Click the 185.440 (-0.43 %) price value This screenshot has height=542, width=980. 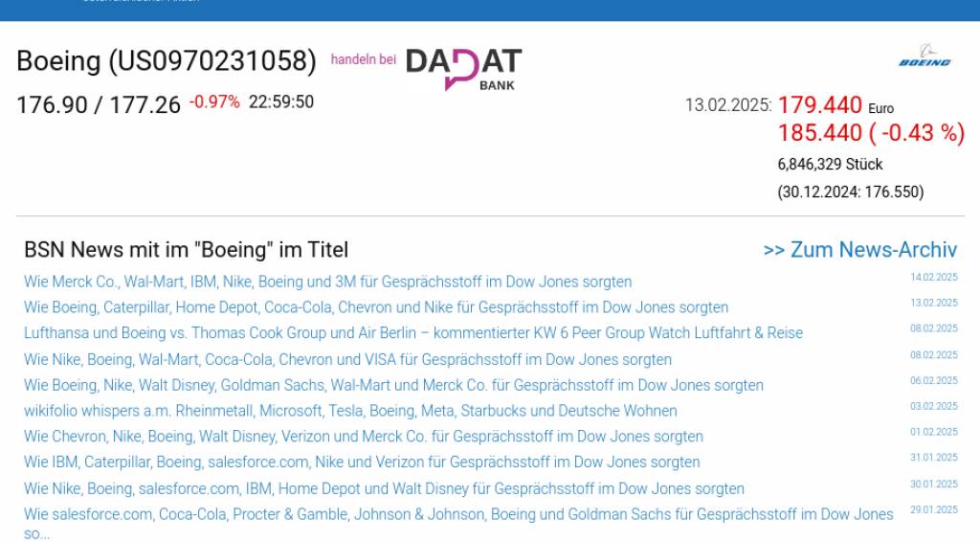pos(870,133)
